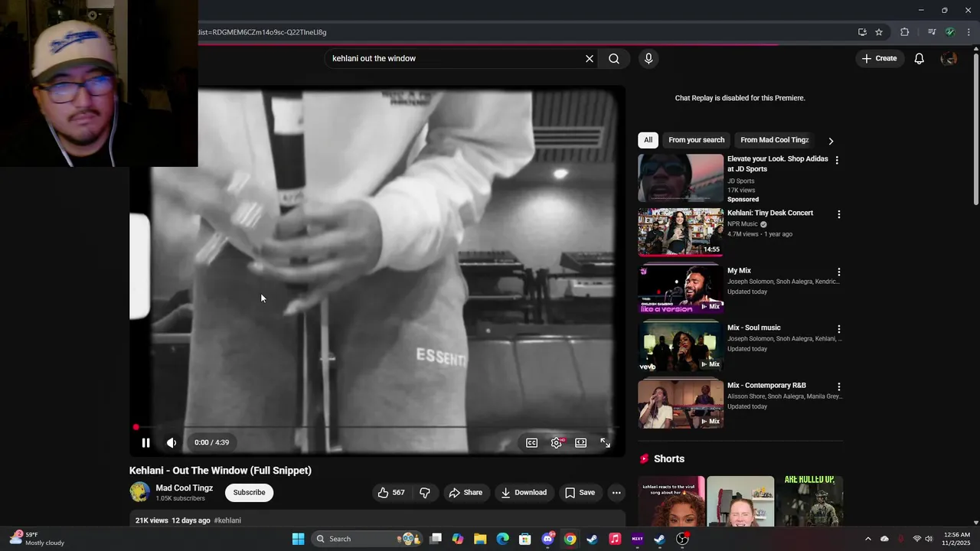The height and width of the screenshot is (551, 980).
Task: Open the Mix - Contemporary R&B title
Action: (766, 385)
